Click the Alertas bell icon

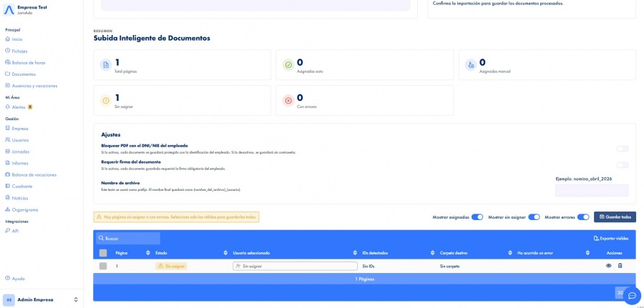tap(7, 107)
